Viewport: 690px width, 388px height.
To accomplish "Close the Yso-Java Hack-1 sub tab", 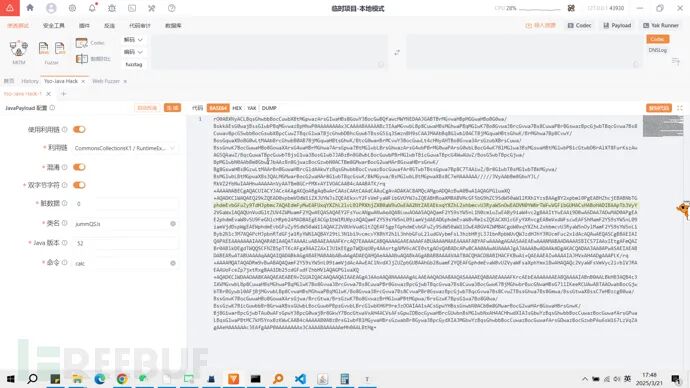I will (x=48, y=94).
